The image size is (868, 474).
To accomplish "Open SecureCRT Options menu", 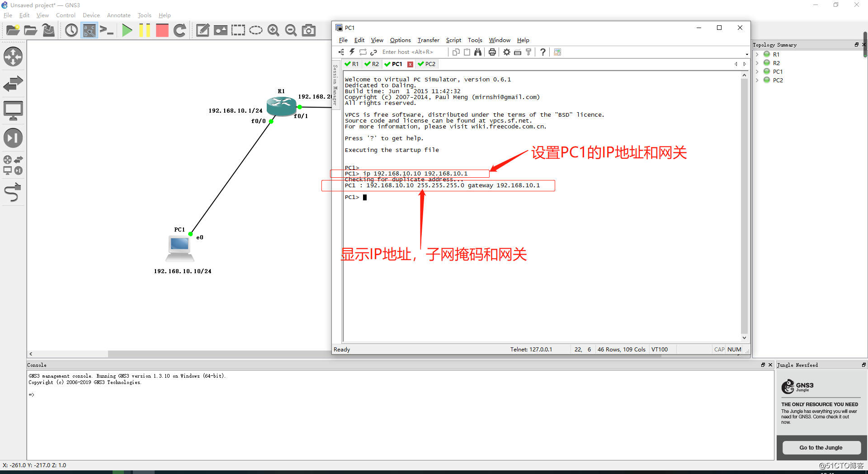I will [400, 40].
